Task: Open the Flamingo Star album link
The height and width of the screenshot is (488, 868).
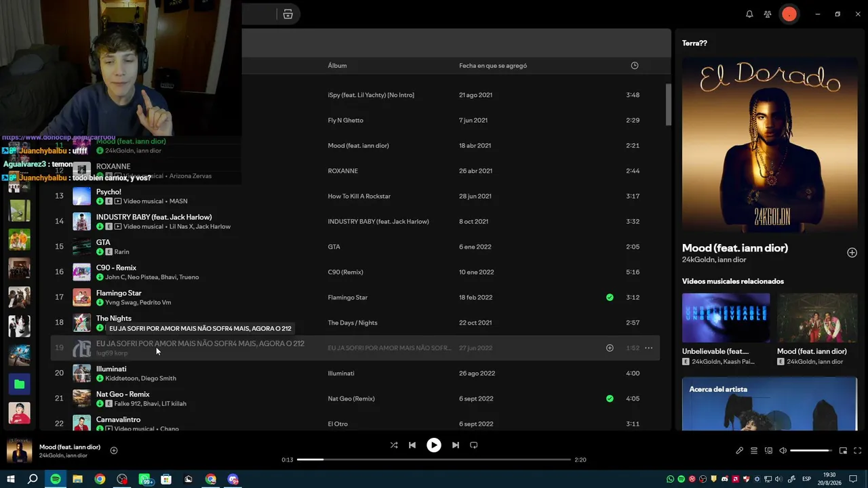Action: pos(347,298)
